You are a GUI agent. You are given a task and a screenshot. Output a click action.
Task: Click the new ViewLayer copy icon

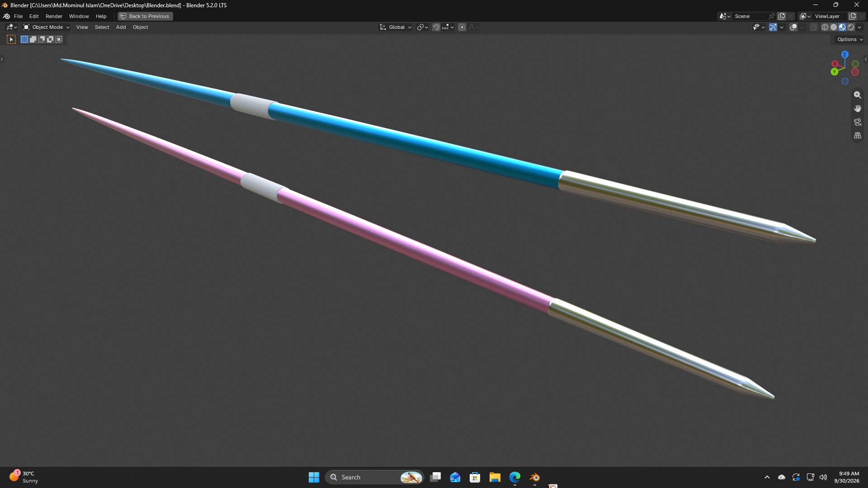pyautogui.click(x=853, y=16)
